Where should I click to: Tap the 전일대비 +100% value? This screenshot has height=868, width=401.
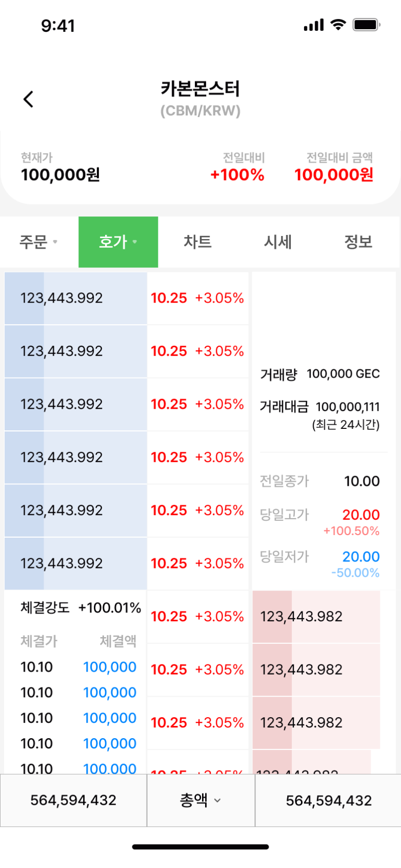pyautogui.click(x=237, y=175)
